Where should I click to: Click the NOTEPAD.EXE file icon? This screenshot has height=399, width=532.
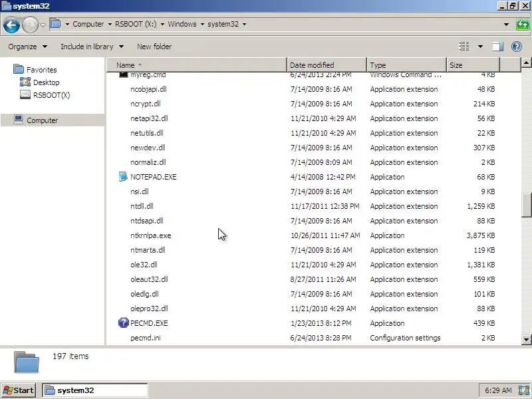point(122,176)
